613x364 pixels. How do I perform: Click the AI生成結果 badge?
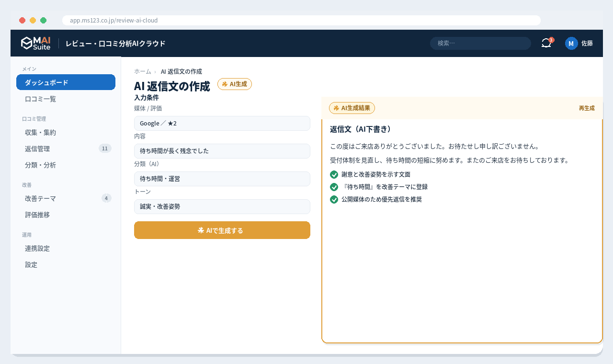(352, 108)
